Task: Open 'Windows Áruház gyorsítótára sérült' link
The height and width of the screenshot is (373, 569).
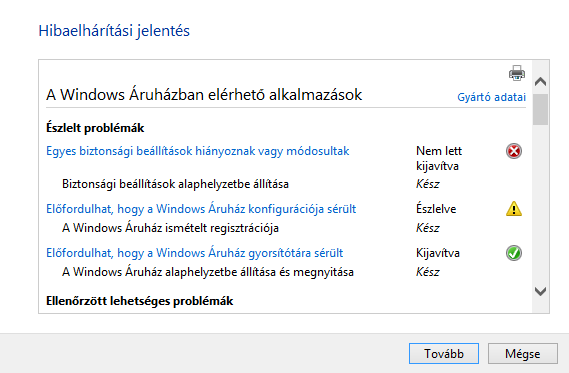Action: click(x=195, y=253)
